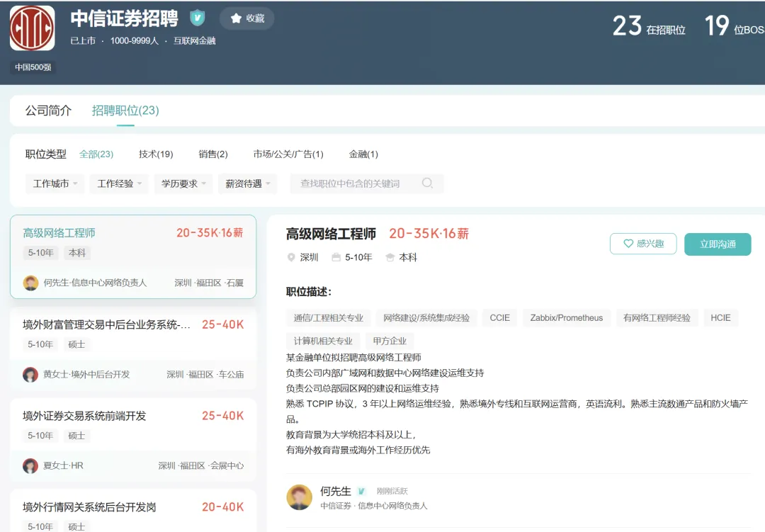Switch to the 招聘职位(23) tab

[125, 111]
